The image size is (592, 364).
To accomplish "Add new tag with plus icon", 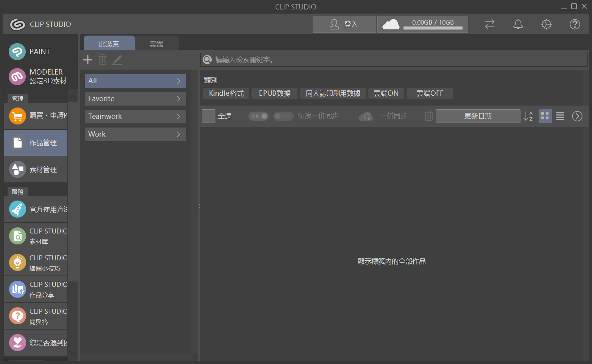I will tap(88, 60).
